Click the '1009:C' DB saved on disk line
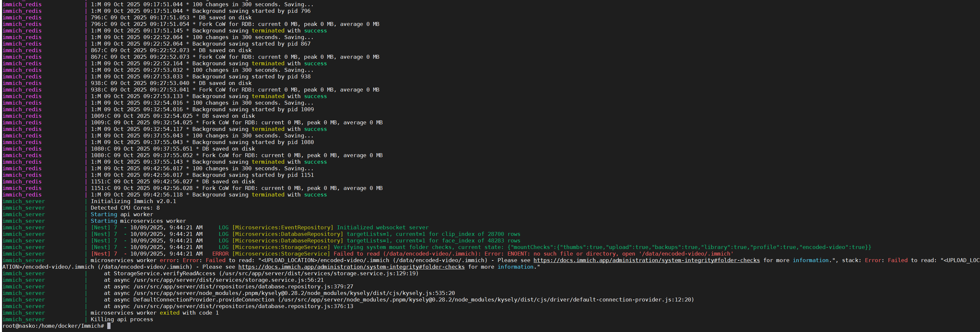The image size is (980, 332). coord(173,116)
